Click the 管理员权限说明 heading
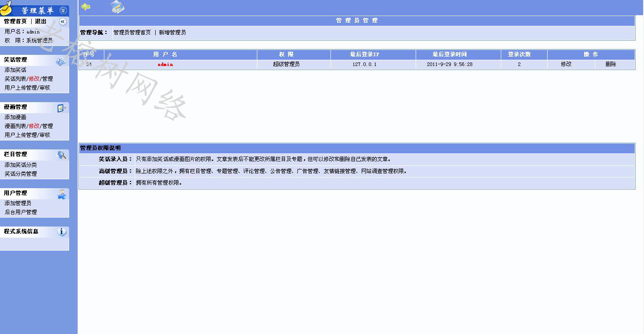The image size is (644, 334). (x=100, y=148)
